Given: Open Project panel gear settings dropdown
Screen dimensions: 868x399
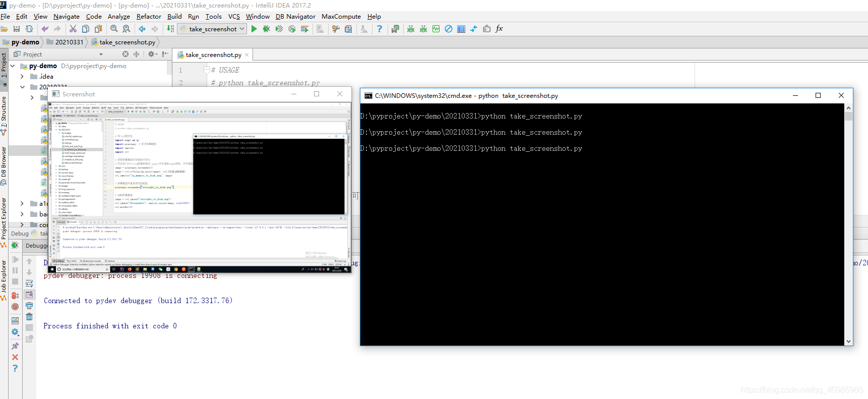Looking at the screenshot, I should (x=153, y=54).
